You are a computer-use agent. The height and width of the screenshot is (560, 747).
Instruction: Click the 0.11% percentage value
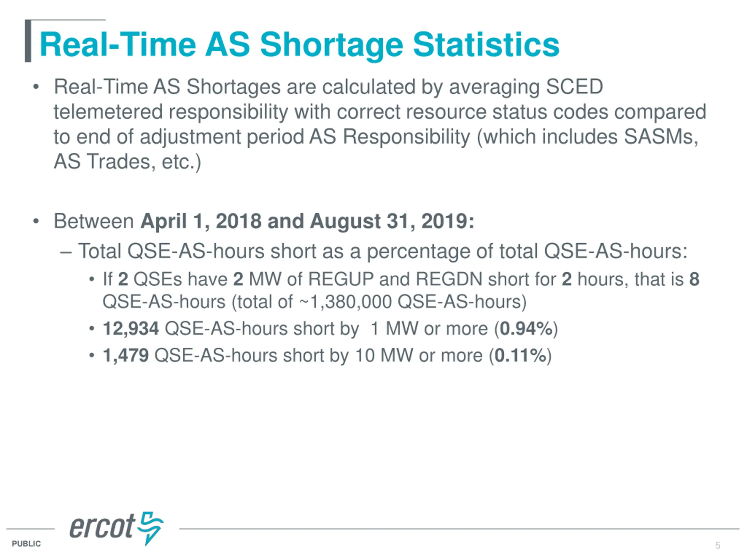520,356
